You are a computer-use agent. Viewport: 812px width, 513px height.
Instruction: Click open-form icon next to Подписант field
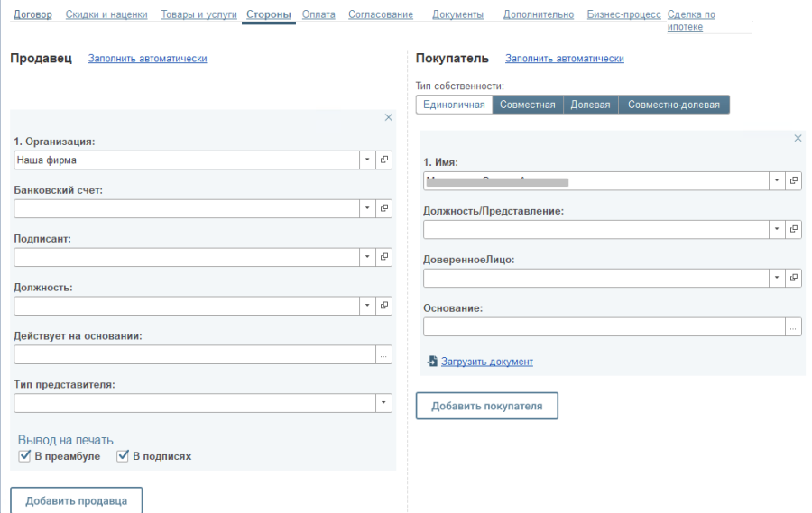(384, 257)
